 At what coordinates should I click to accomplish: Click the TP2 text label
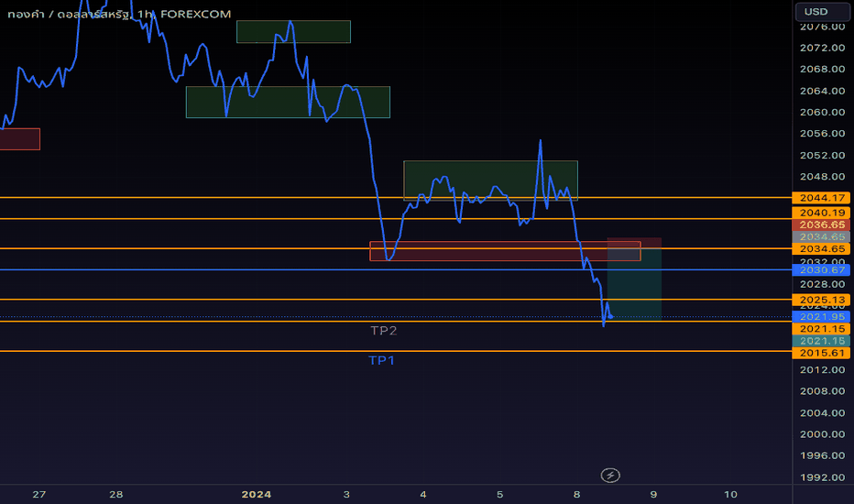pyautogui.click(x=383, y=331)
